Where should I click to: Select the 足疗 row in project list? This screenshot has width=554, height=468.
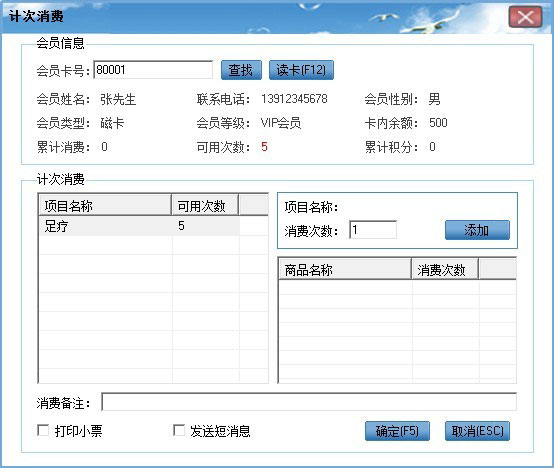(x=139, y=226)
